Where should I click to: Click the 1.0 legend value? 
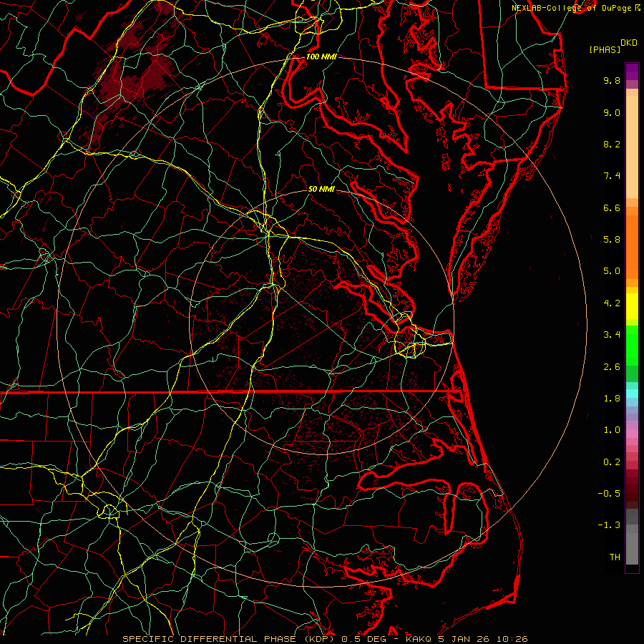point(612,430)
